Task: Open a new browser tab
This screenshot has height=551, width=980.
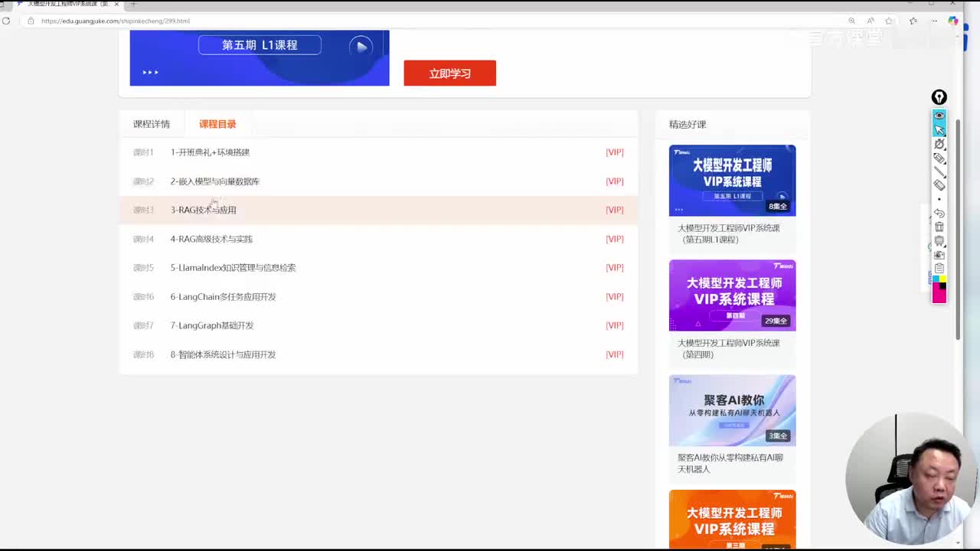Action: pyautogui.click(x=133, y=4)
